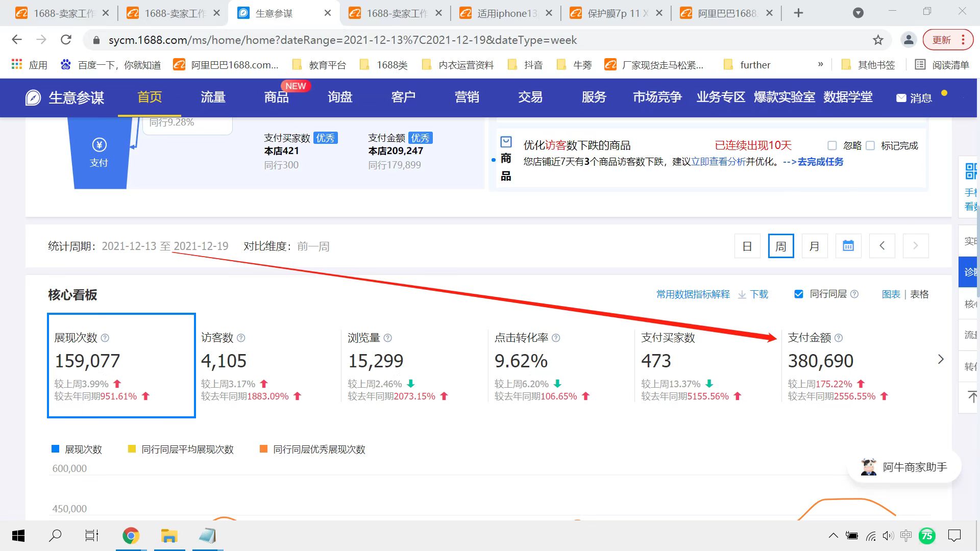The height and width of the screenshot is (551, 980).
Task: Open Chrome from the Windows taskbar
Action: click(131, 536)
